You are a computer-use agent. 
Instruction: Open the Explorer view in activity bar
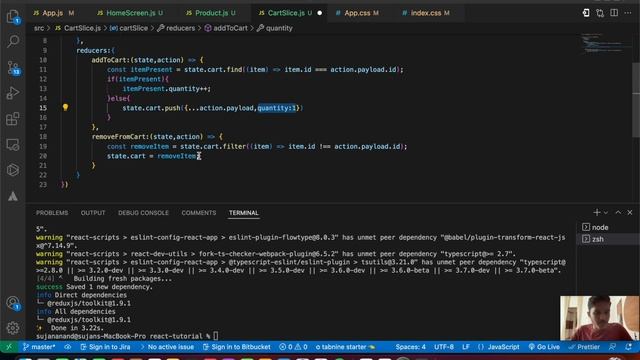13,17
